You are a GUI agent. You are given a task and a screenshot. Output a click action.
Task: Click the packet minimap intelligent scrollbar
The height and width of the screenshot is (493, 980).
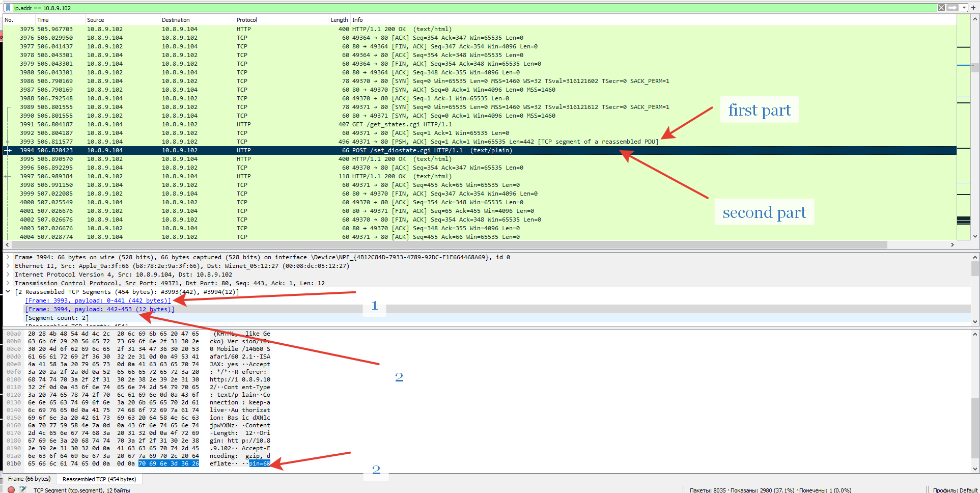coord(964,127)
